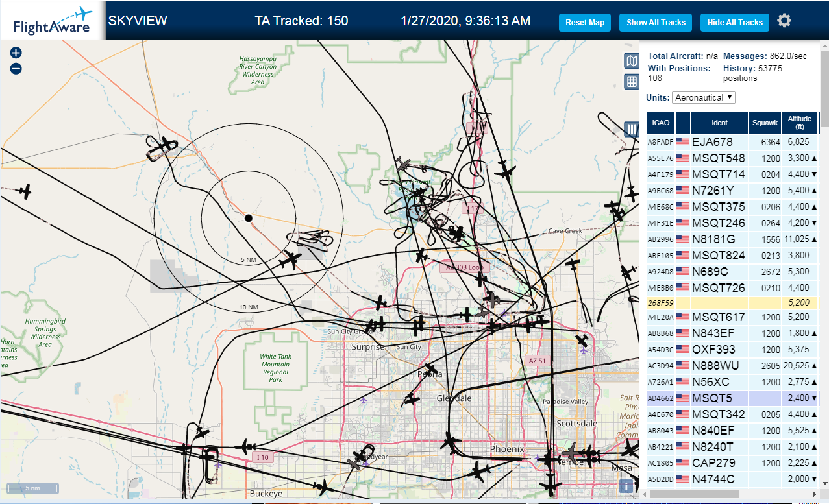
Task: Select aircraft between the 5 NM and 10 NM rings
Action: pos(290,261)
